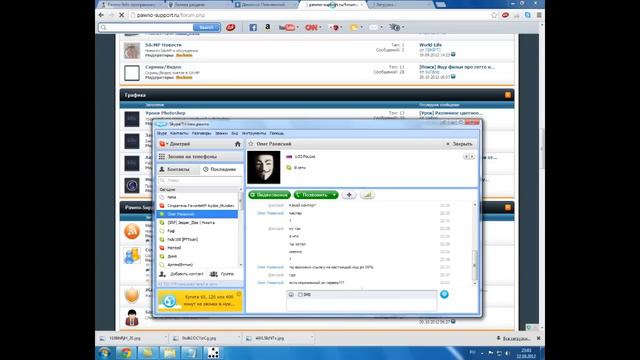Send the message with round blue button
Viewport: 640px width, 360px height.
(444, 294)
